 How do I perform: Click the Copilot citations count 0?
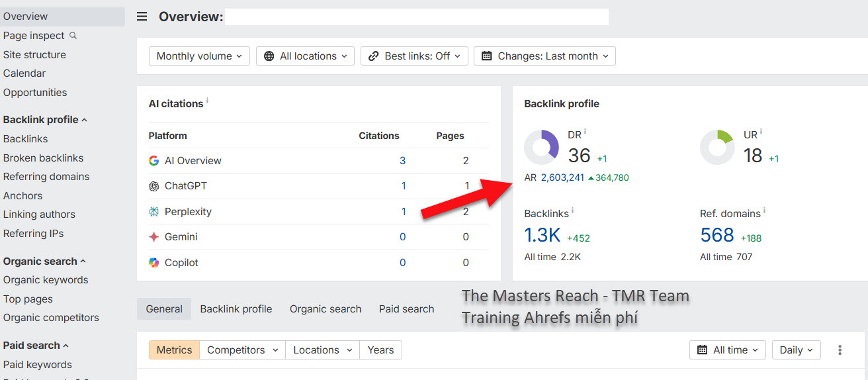click(x=402, y=263)
